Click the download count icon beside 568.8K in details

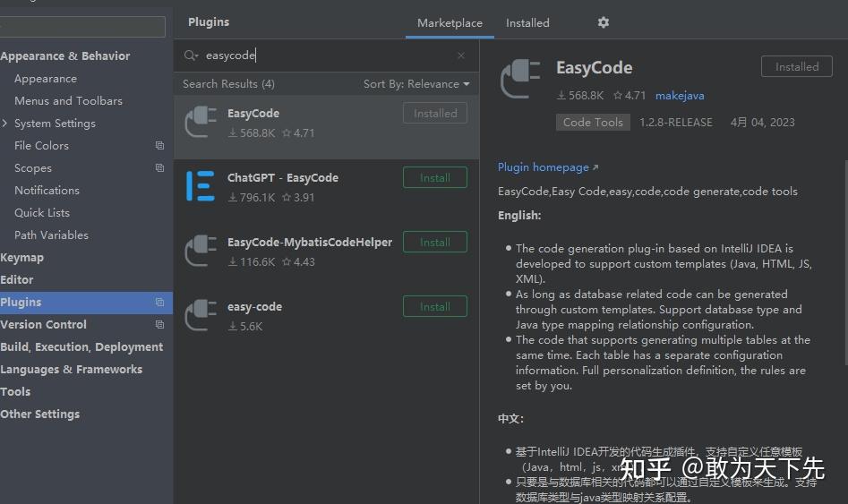[x=561, y=95]
